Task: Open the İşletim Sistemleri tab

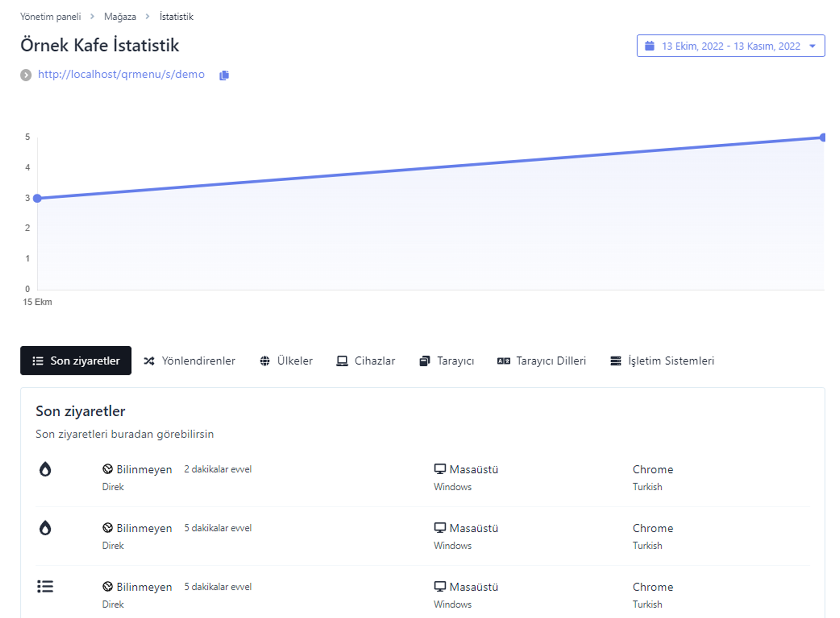Action: click(x=662, y=361)
